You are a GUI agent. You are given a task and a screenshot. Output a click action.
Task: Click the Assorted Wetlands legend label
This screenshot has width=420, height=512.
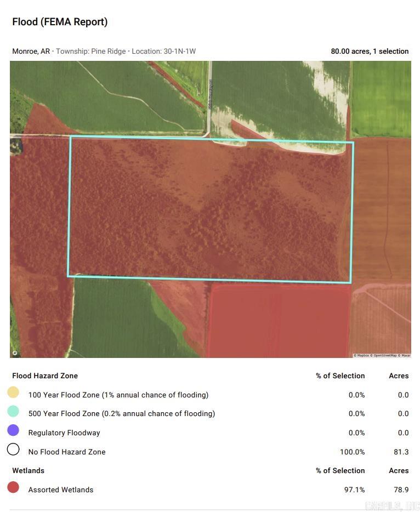click(x=61, y=490)
